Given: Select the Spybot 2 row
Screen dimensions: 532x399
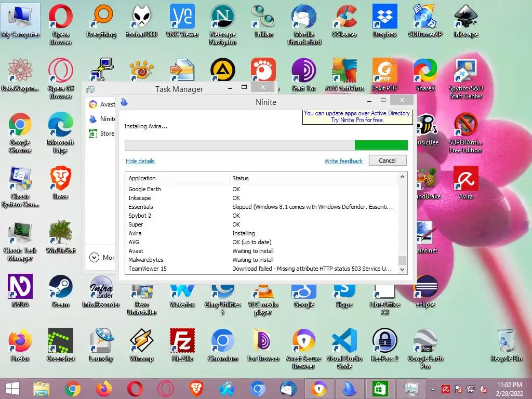Looking at the screenshot, I should 262,216.
